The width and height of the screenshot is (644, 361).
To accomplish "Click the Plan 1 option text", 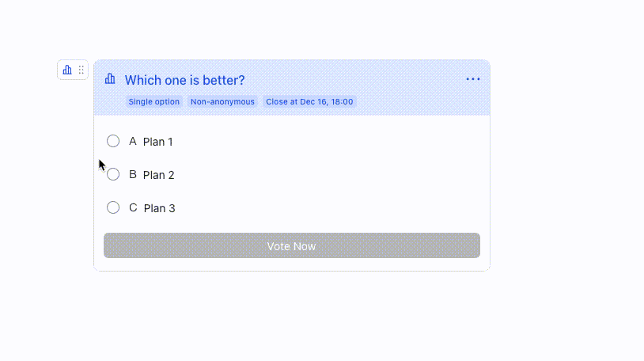I will coord(158,142).
